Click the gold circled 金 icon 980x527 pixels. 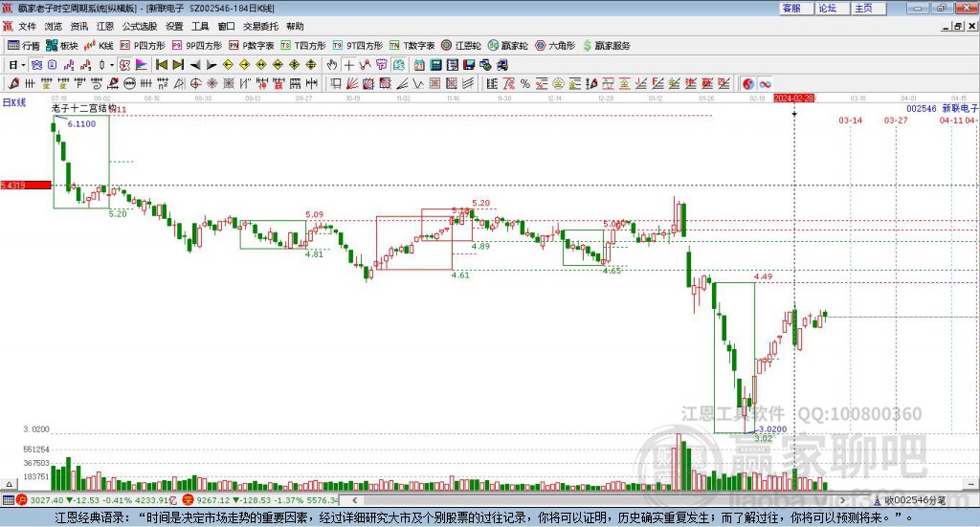[558, 83]
